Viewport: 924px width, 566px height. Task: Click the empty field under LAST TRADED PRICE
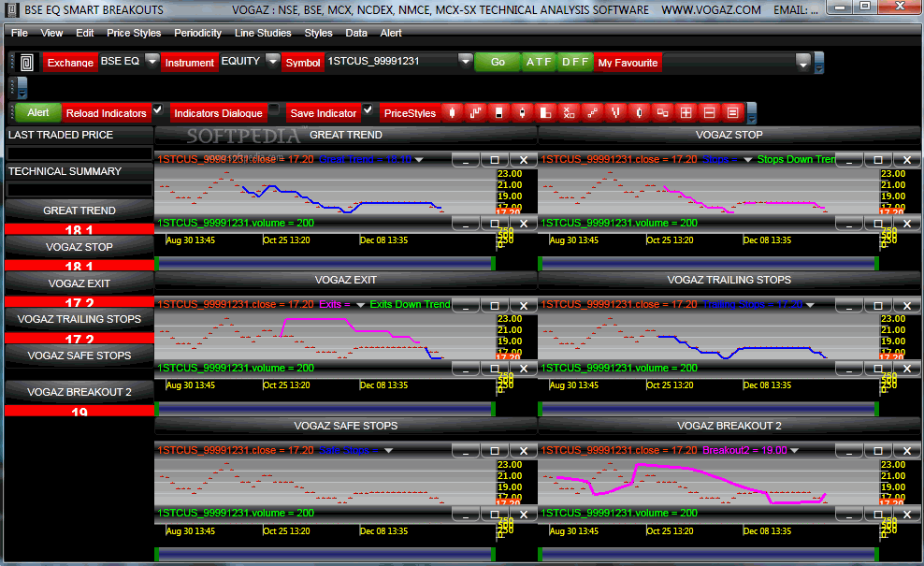point(79,153)
